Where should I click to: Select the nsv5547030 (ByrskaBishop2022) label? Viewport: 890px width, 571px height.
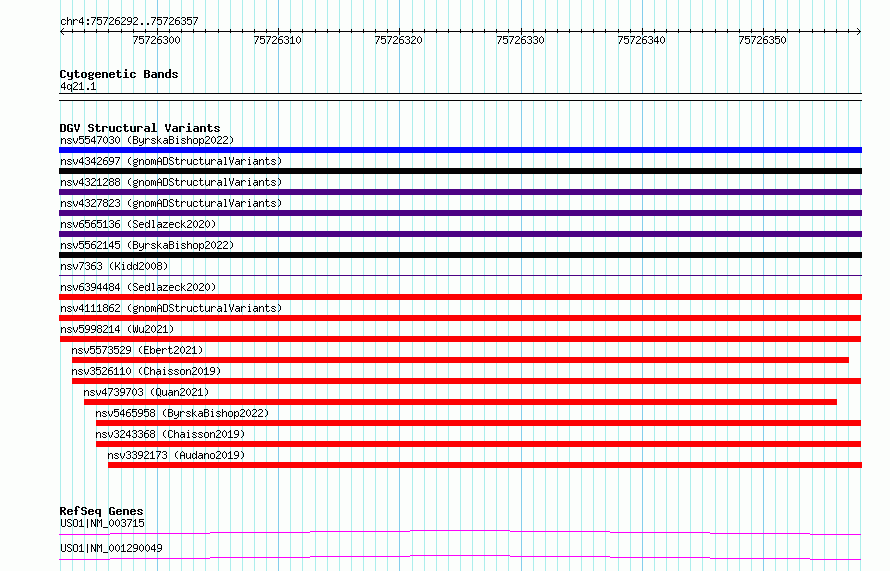point(147,140)
